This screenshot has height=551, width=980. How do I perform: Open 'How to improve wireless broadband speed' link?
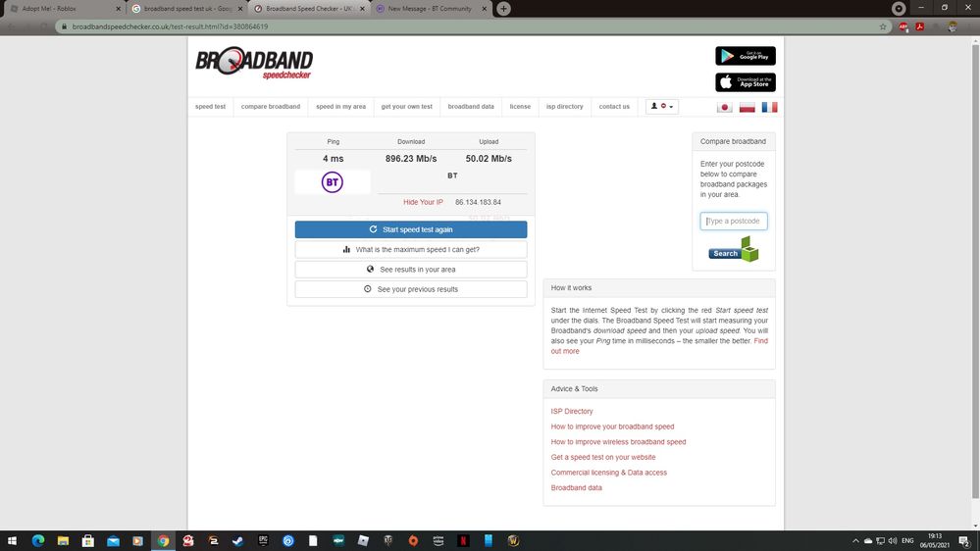[618, 442]
